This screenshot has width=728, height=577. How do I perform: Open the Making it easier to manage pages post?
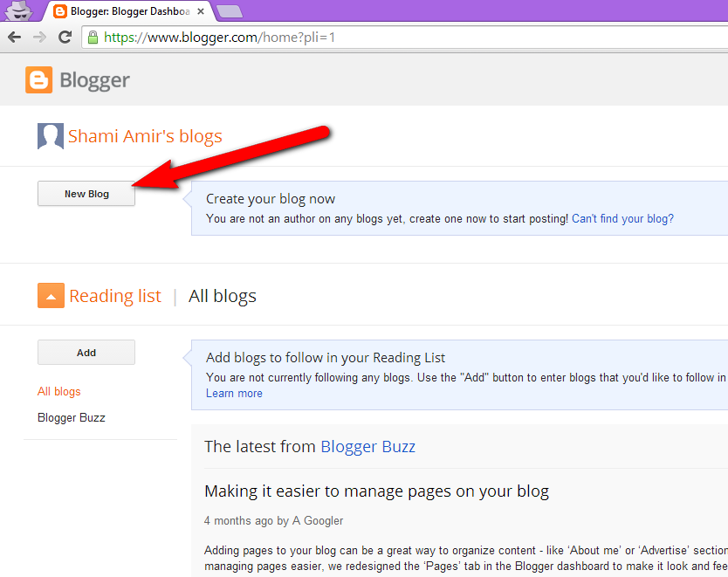coord(376,491)
